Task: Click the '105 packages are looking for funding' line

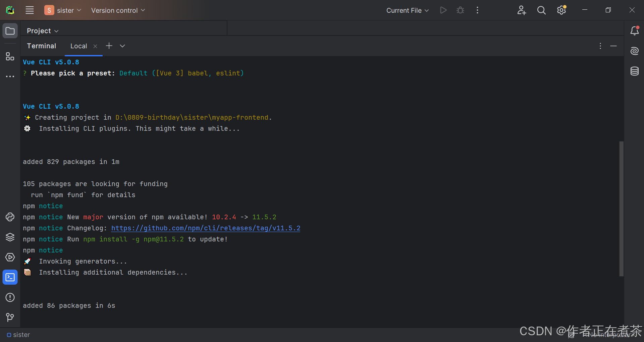Action: pos(95,184)
